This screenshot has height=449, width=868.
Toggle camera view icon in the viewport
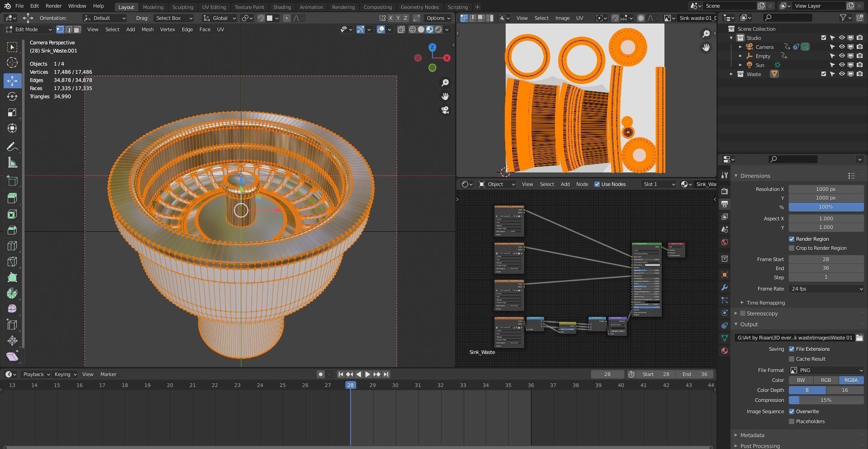(445, 110)
